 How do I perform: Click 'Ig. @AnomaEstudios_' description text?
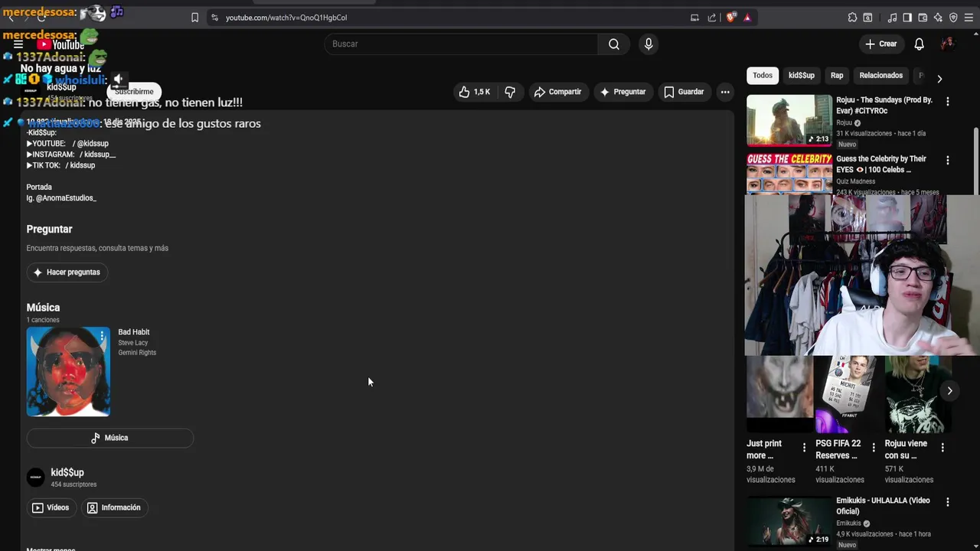coord(61,198)
